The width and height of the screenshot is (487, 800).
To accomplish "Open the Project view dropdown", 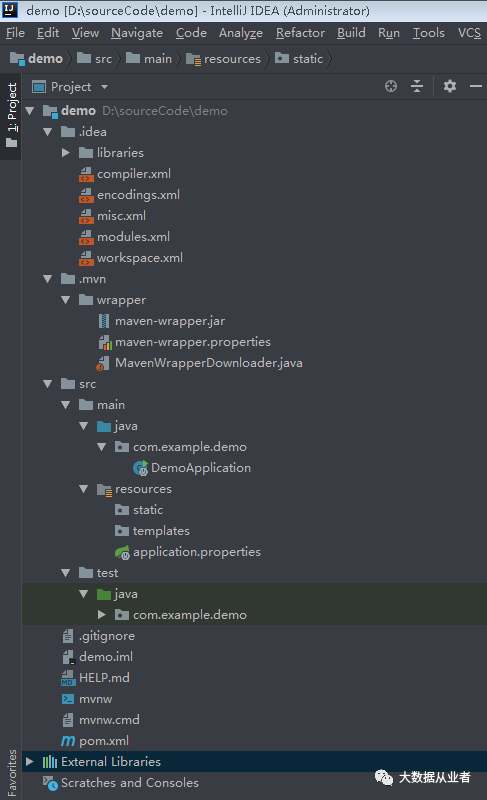I will pyautogui.click(x=105, y=87).
